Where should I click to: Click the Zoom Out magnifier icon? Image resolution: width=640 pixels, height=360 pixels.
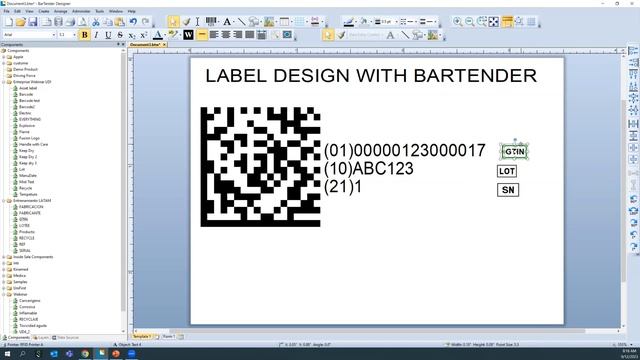(470, 22)
